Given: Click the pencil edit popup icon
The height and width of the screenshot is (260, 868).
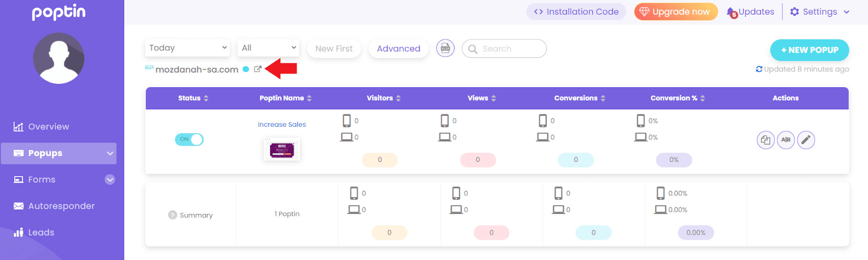Looking at the screenshot, I should tap(806, 140).
